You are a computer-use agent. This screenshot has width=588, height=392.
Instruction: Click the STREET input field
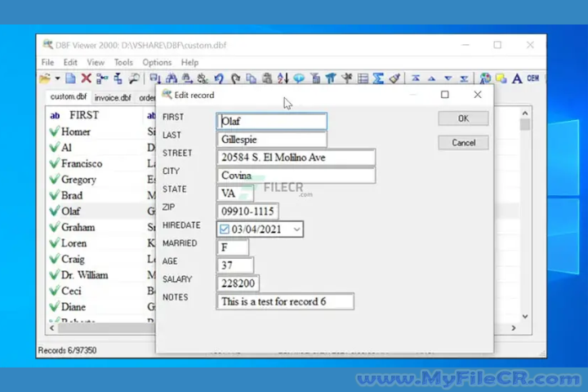296,157
